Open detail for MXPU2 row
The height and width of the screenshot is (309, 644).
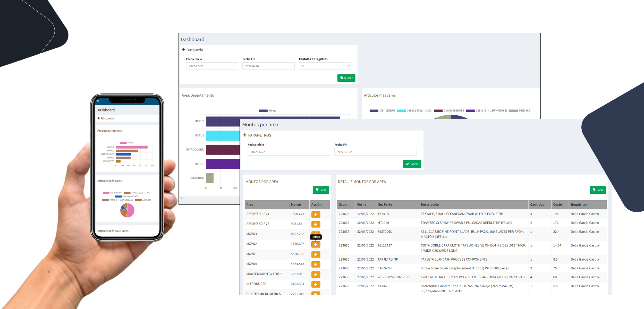316,245
